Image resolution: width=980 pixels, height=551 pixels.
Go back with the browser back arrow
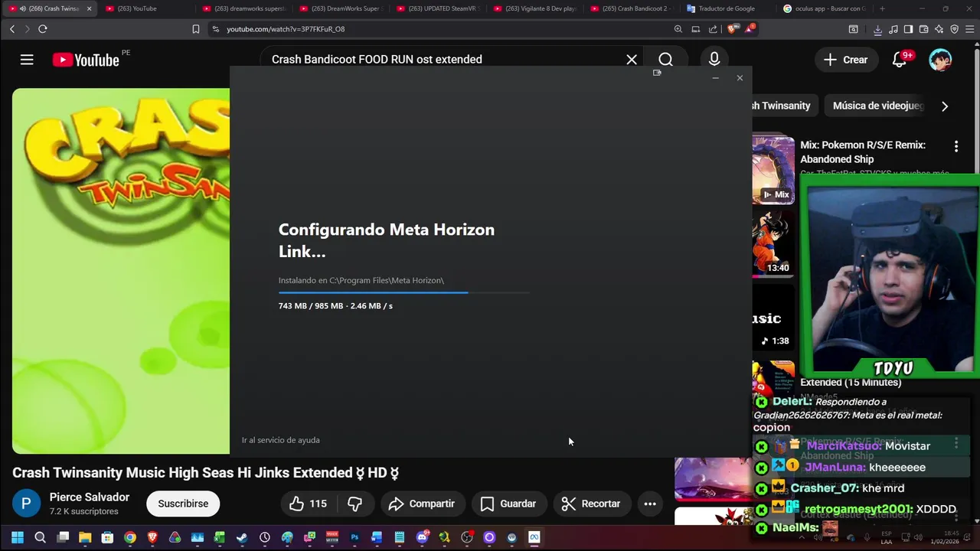12,29
